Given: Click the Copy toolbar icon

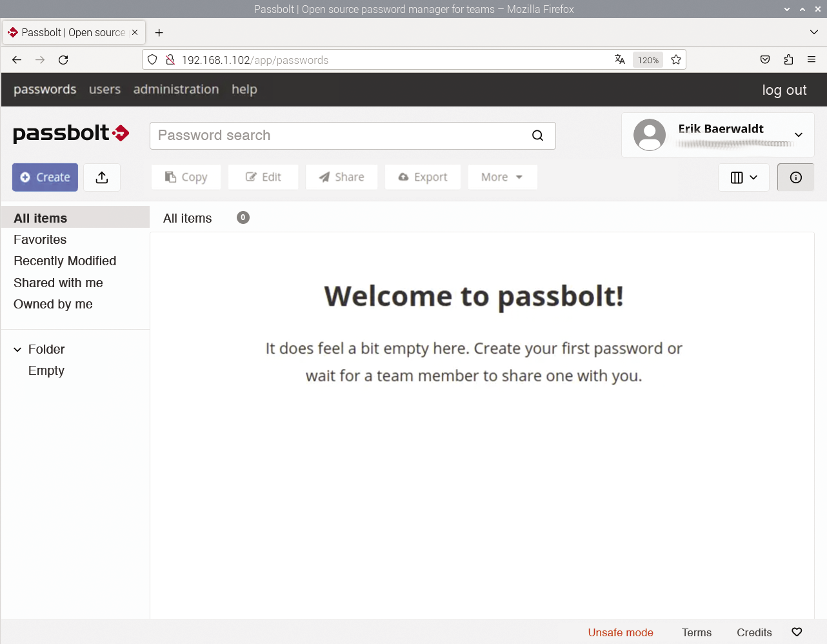Looking at the screenshot, I should point(186,177).
